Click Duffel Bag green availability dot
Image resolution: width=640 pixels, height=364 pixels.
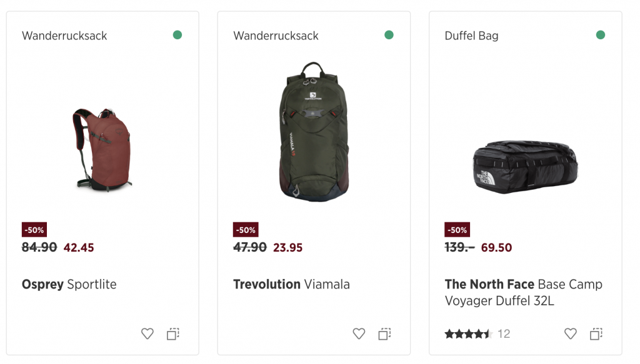click(x=601, y=35)
